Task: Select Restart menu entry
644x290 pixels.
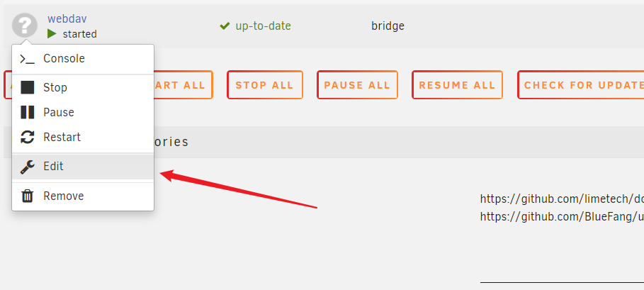Action: (62, 138)
